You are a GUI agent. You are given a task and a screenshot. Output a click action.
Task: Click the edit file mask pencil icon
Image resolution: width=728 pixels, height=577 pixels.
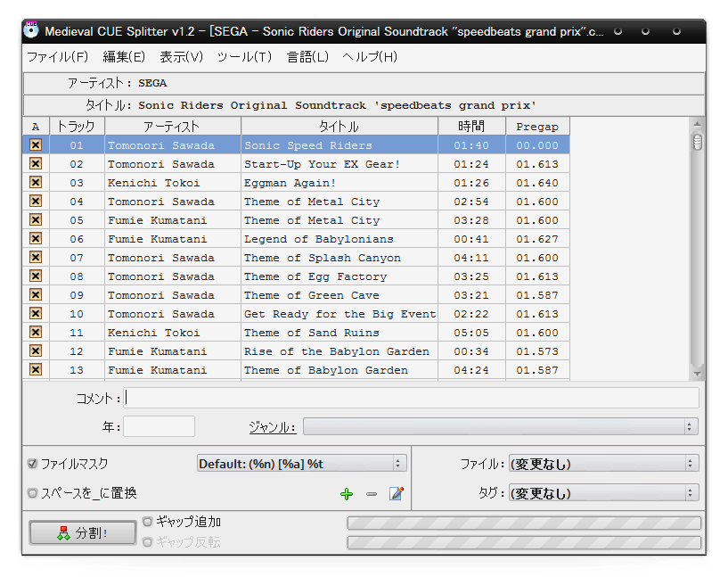point(396,493)
